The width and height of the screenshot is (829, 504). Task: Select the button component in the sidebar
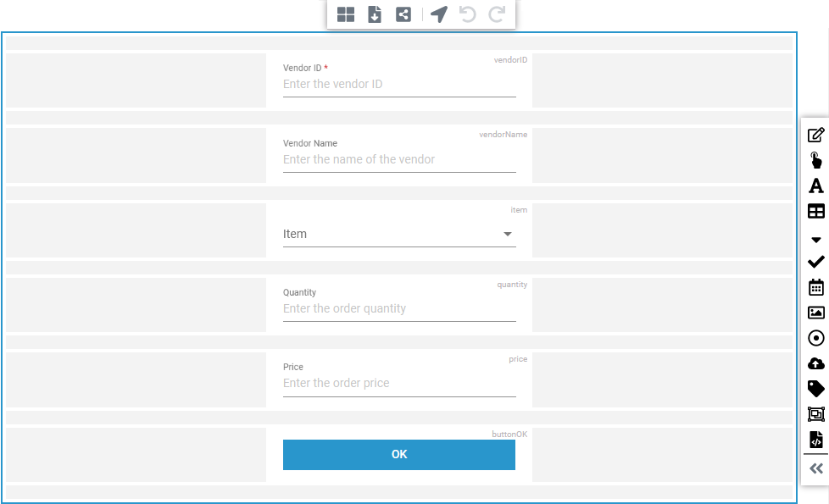[x=815, y=159]
